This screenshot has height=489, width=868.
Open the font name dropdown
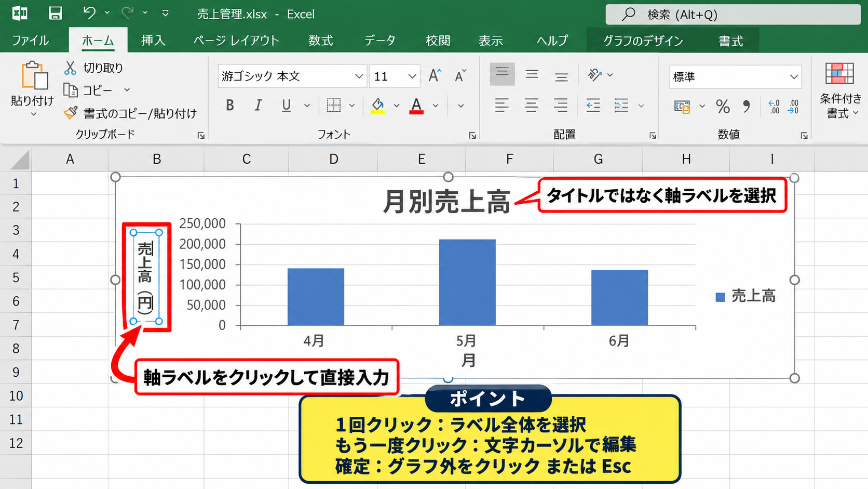click(x=359, y=76)
